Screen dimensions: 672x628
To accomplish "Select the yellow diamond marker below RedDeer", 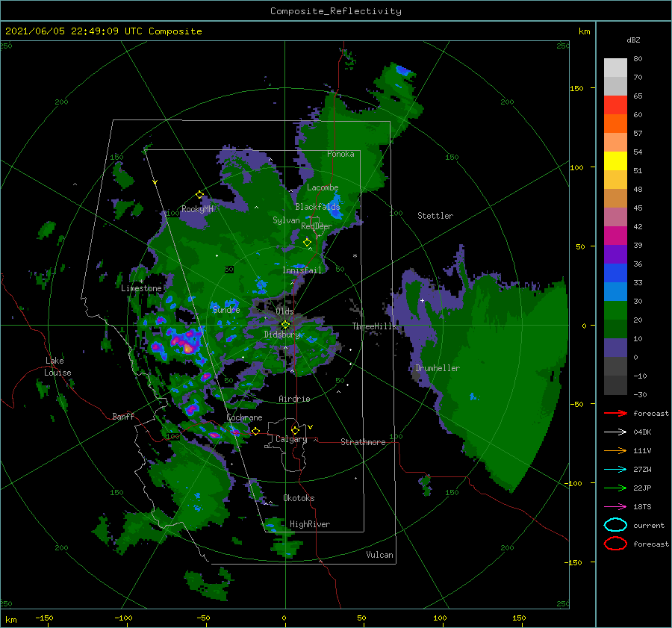I will 307,243.
